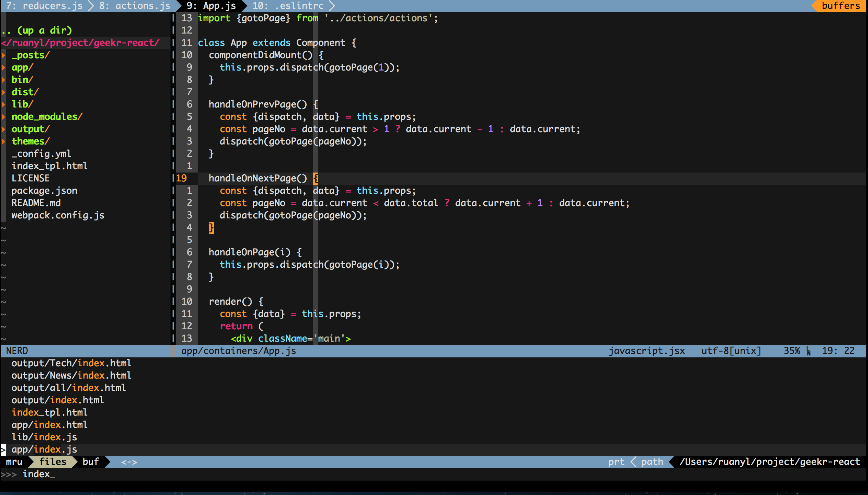Click the buffers label in tabline
Screen dimensions: 868x495
point(841,6)
